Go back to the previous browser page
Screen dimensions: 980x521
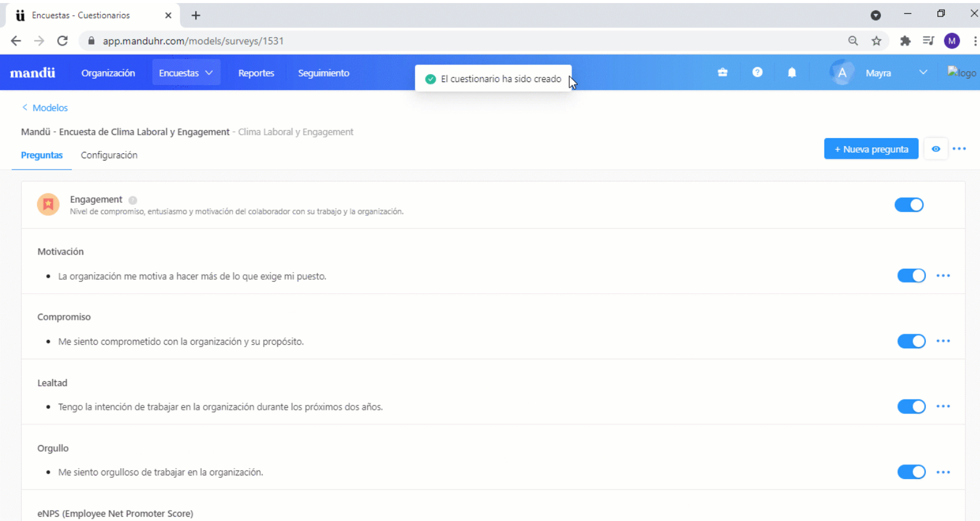(16, 41)
